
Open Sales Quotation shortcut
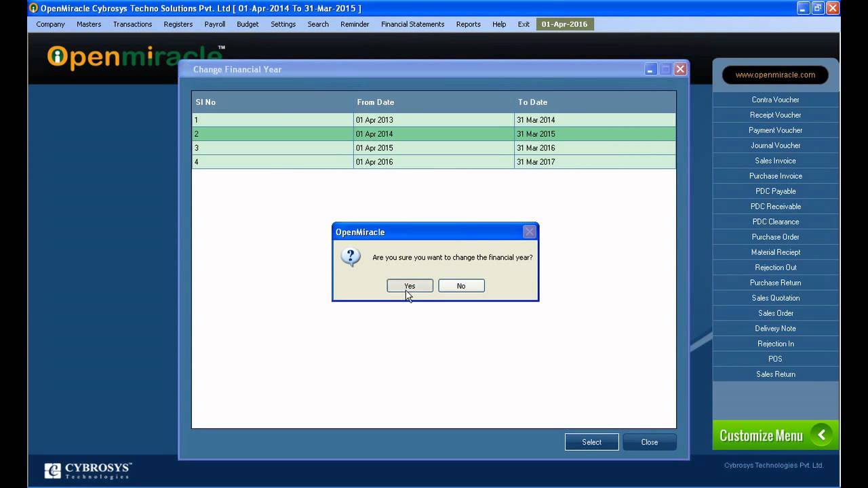tap(775, 298)
